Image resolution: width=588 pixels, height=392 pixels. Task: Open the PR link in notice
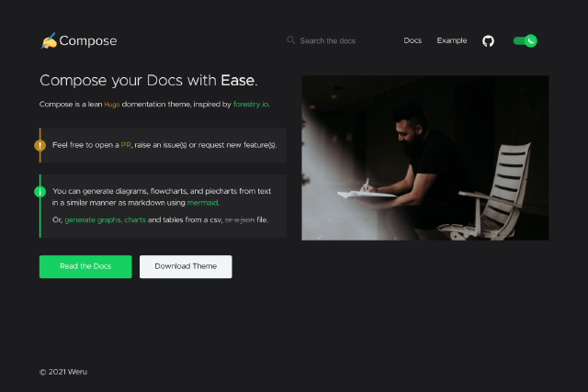click(126, 145)
